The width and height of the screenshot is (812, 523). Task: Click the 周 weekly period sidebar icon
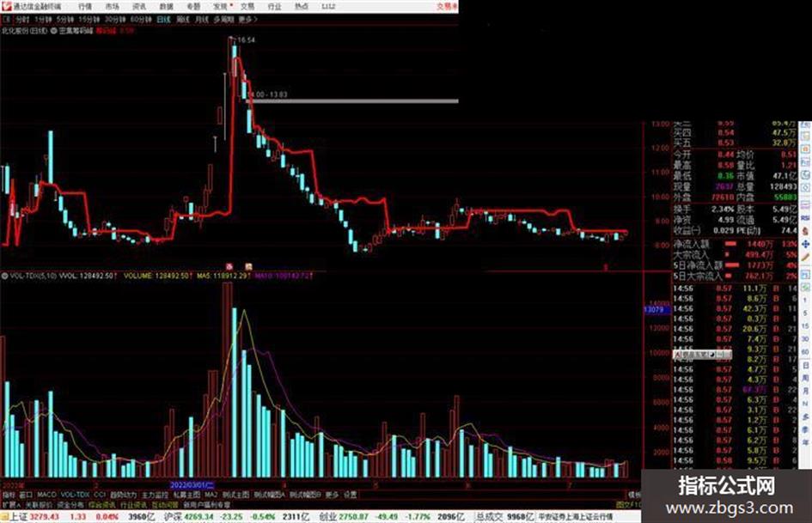[x=805, y=378]
